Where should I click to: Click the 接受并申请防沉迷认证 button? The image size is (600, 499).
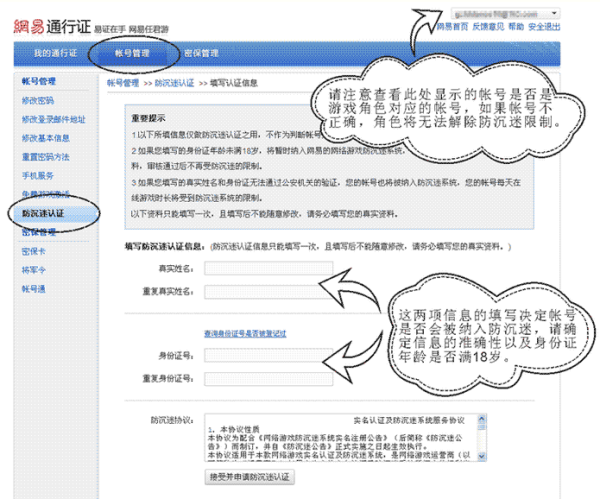[249, 477]
